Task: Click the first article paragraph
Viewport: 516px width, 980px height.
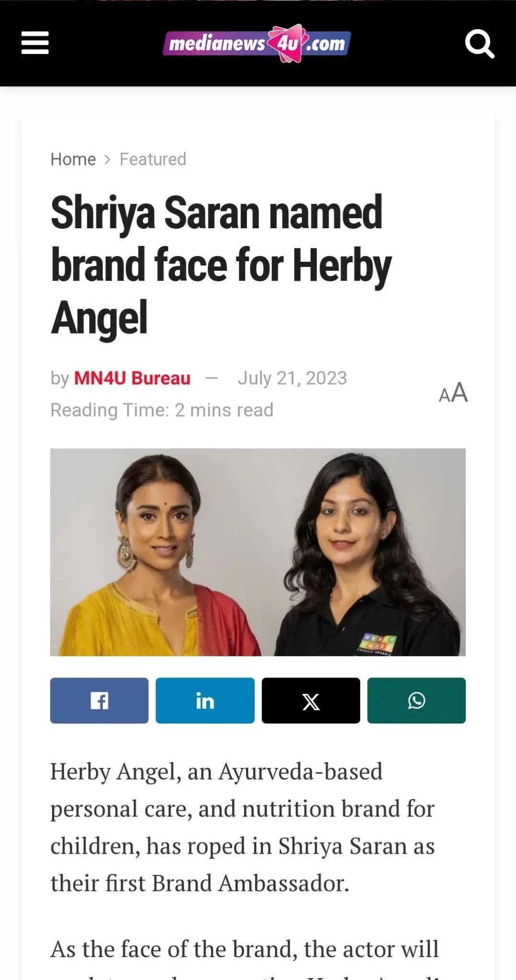Action: tap(243, 827)
